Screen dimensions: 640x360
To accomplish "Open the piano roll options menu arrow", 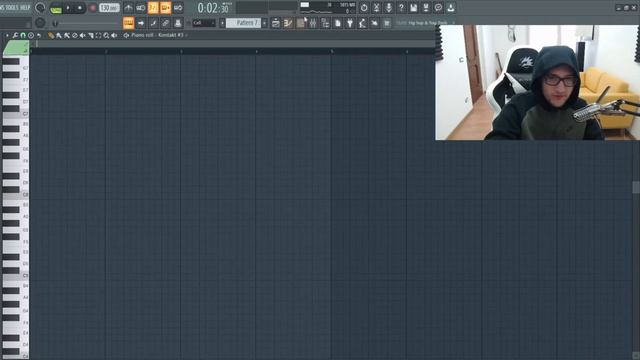I will click(7, 36).
